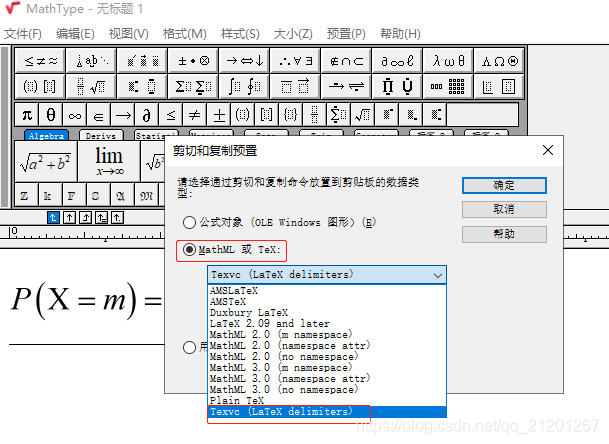609x444 pixels.
Task: Insert the plus-minus symbol
Action: tap(219, 115)
